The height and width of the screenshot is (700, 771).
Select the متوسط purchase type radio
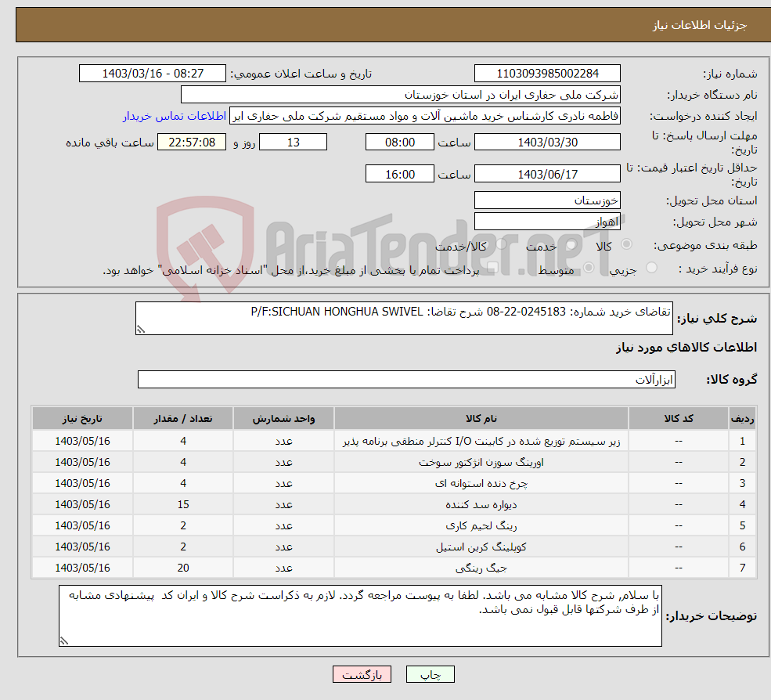(589, 268)
